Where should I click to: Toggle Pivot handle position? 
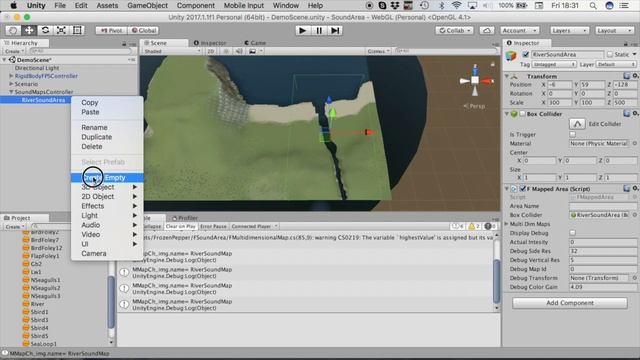111,31
